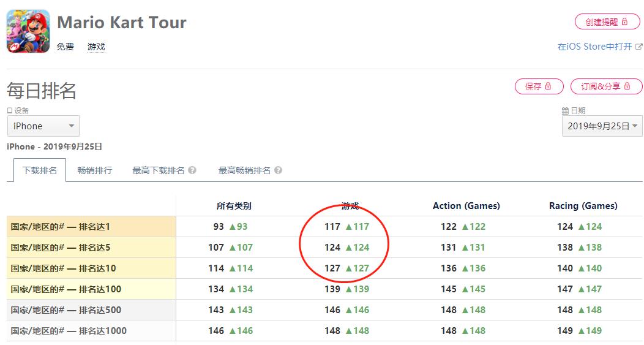Screen dimensions: 644x345
Task: Switch to 最高下载排名 tab
Action: point(158,170)
